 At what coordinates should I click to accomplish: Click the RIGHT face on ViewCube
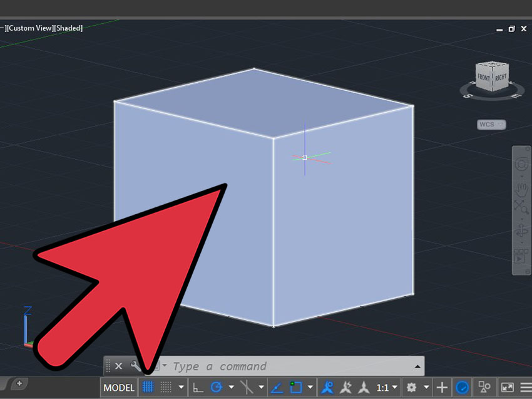coord(501,78)
